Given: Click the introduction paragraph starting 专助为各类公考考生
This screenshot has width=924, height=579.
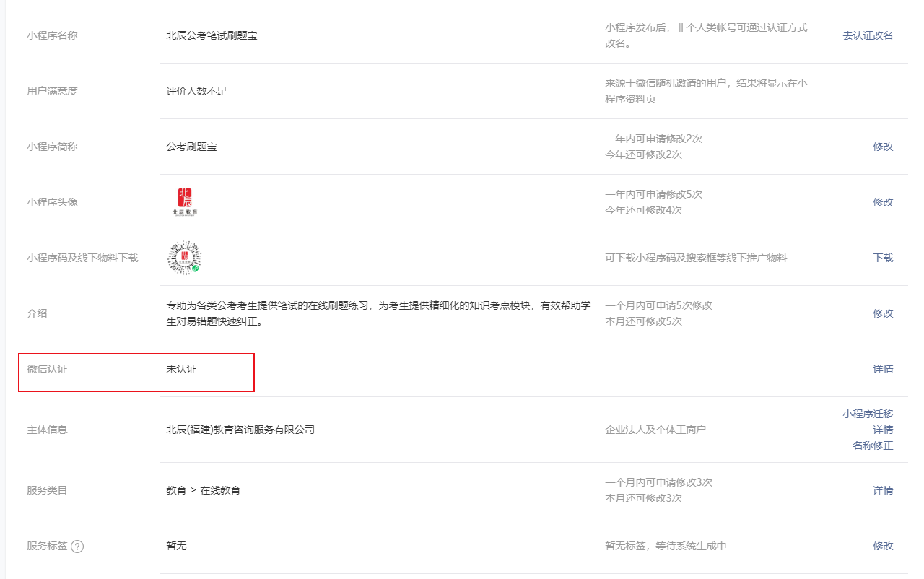Looking at the screenshot, I should (x=378, y=313).
